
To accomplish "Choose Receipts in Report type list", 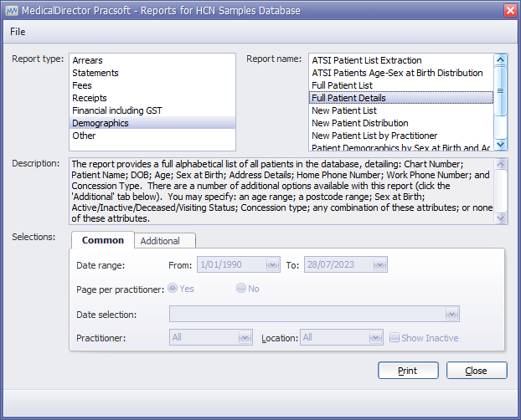I will [91, 98].
